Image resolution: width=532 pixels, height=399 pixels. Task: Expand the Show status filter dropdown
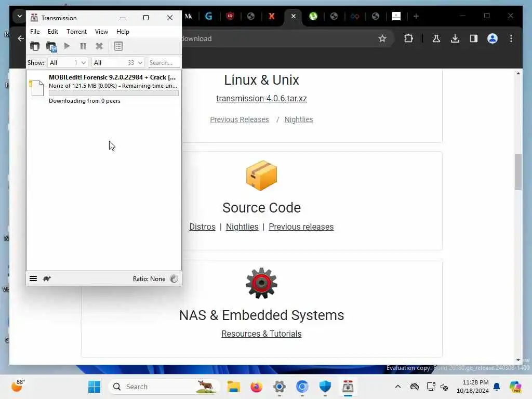[x=68, y=63]
